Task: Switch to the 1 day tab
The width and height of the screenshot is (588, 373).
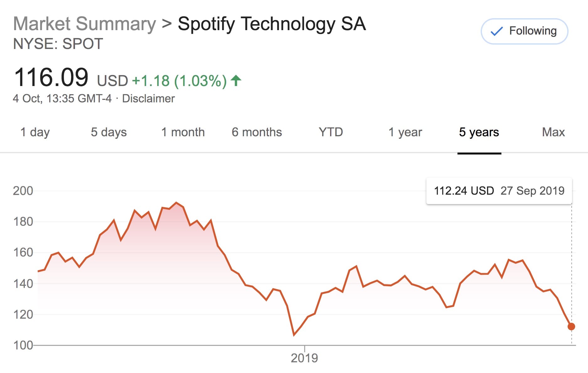Action: pyautogui.click(x=35, y=132)
